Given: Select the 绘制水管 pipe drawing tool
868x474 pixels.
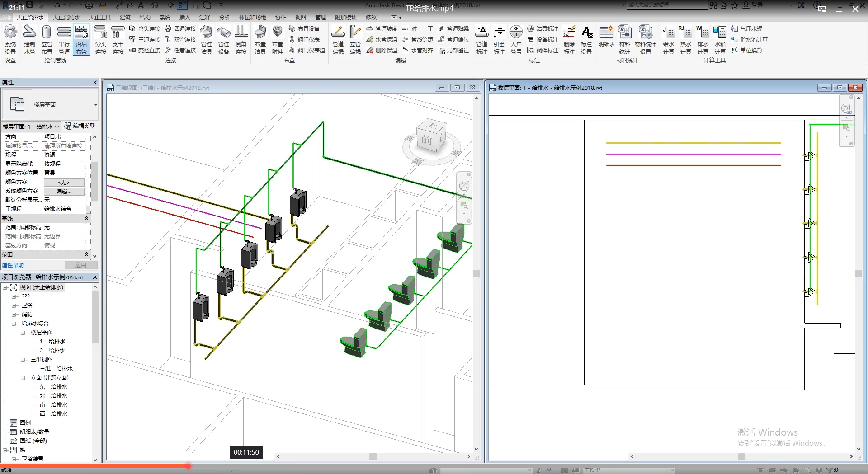Looking at the screenshot, I should point(29,33).
